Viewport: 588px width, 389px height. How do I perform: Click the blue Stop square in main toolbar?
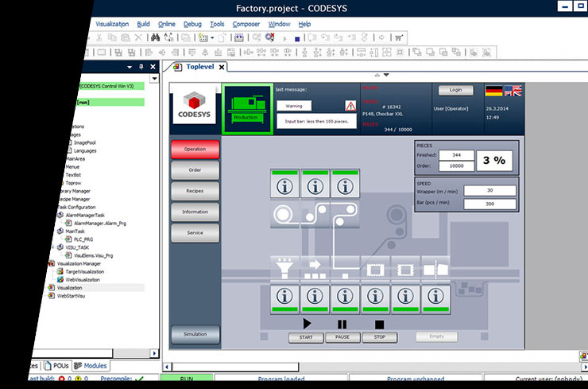[297, 38]
